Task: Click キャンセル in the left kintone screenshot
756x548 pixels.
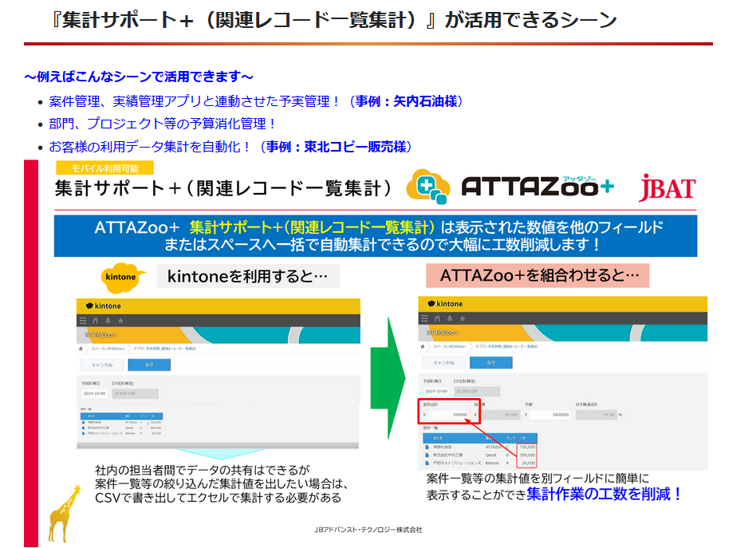Action: tap(102, 365)
